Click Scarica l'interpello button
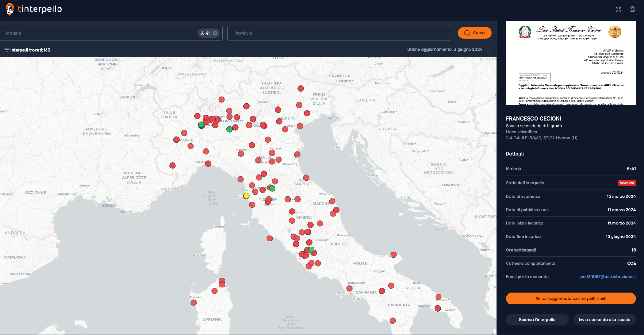The width and height of the screenshot is (644, 335). tap(537, 319)
